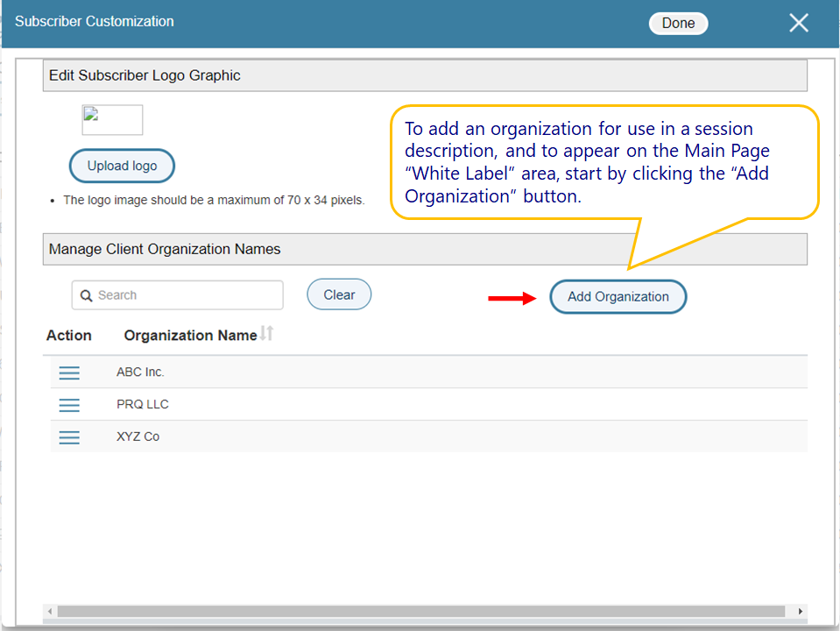Click the horizontal scrollbar's right arrow

pos(800,611)
